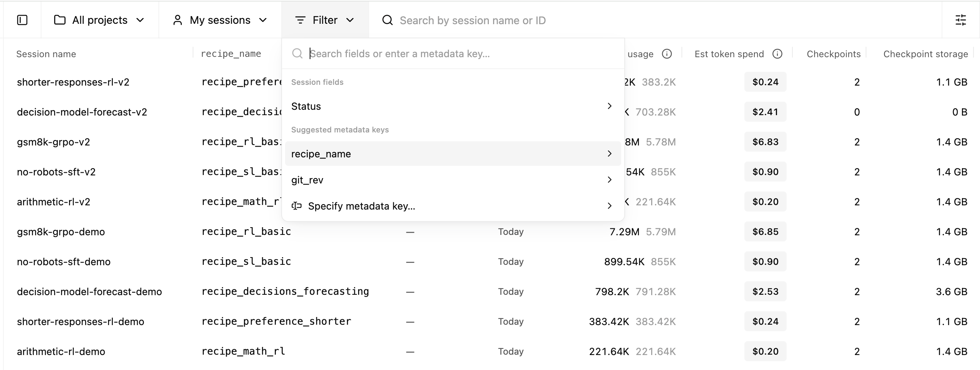Click the info icon beside Est token spend
The image size is (980, 370).
777,54
